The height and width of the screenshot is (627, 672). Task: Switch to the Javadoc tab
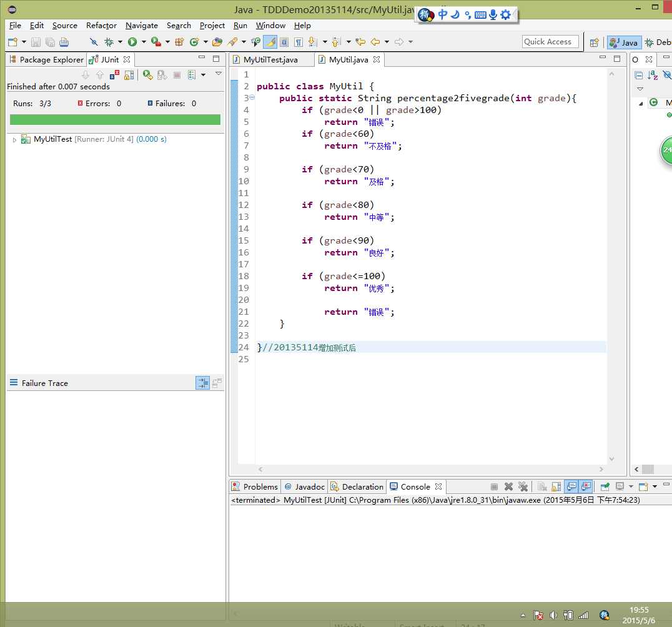pyautogui.click(x=305, y=486)
